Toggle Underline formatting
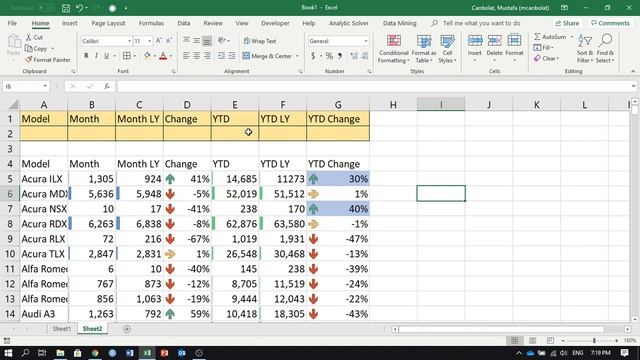 (107, 56)
